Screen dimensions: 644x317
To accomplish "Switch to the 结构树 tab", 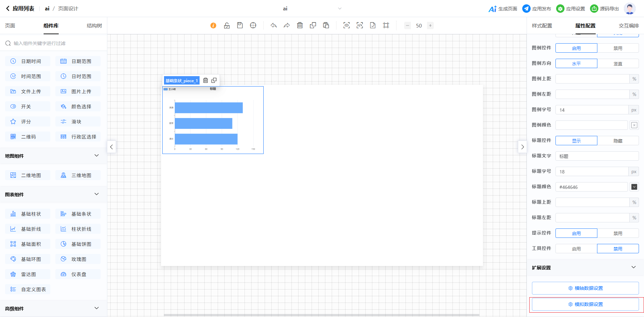I will (x=94, y=26).
